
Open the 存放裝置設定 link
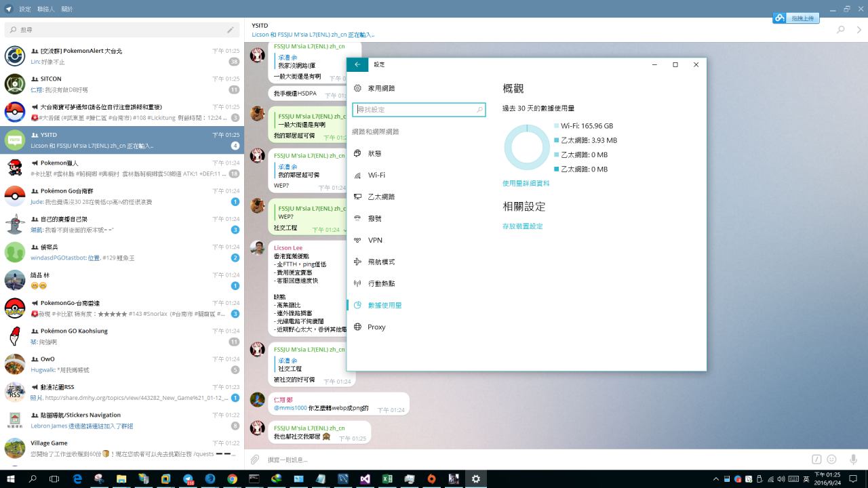point(522,226)
